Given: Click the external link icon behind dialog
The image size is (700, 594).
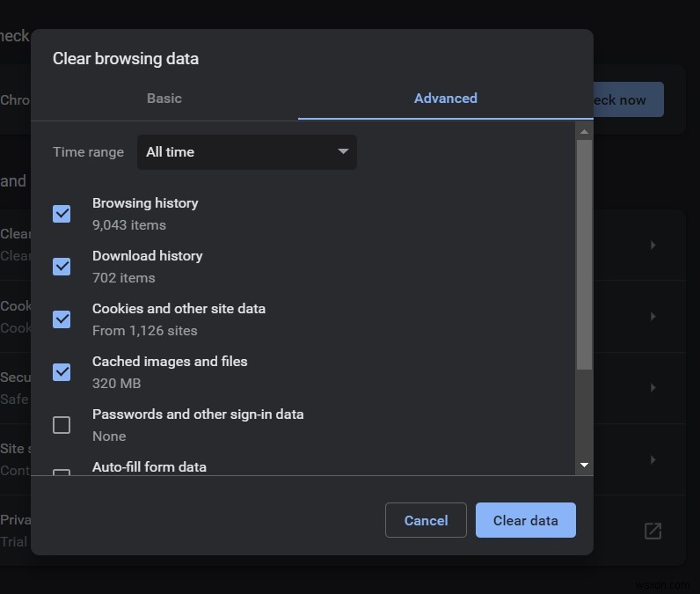Looking at the screenshot, I should 653,531.
